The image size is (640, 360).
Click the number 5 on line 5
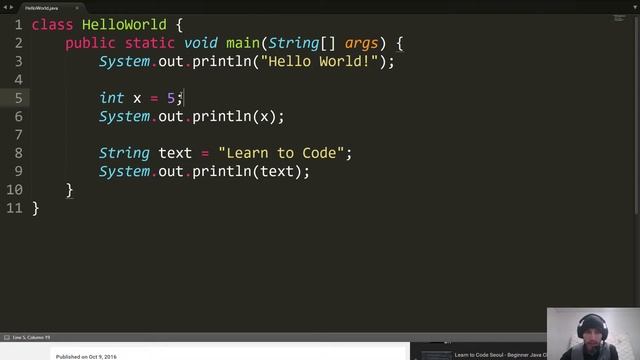tap(171, 98)
